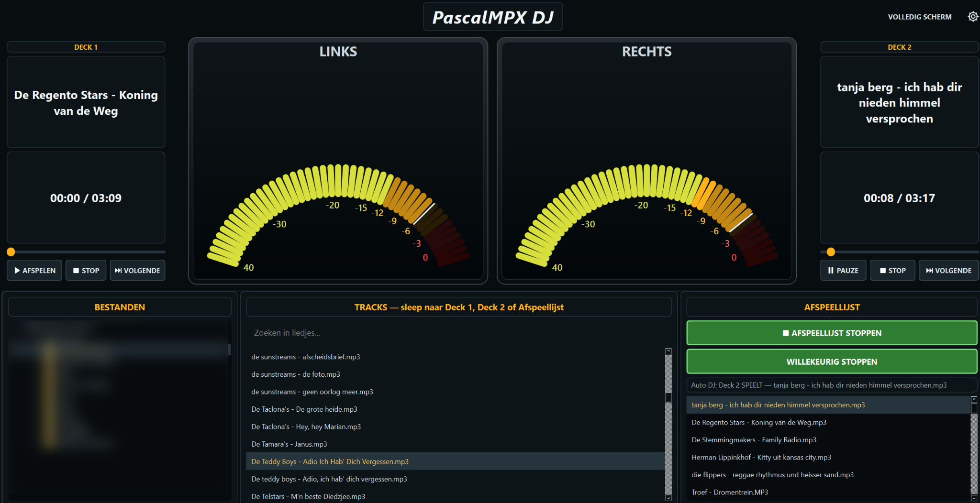Click the playlist scroll-up arrow
Image resolution: width=980 pixels, height=503 pixels.
pyautogui.click(x=974, y=399)
